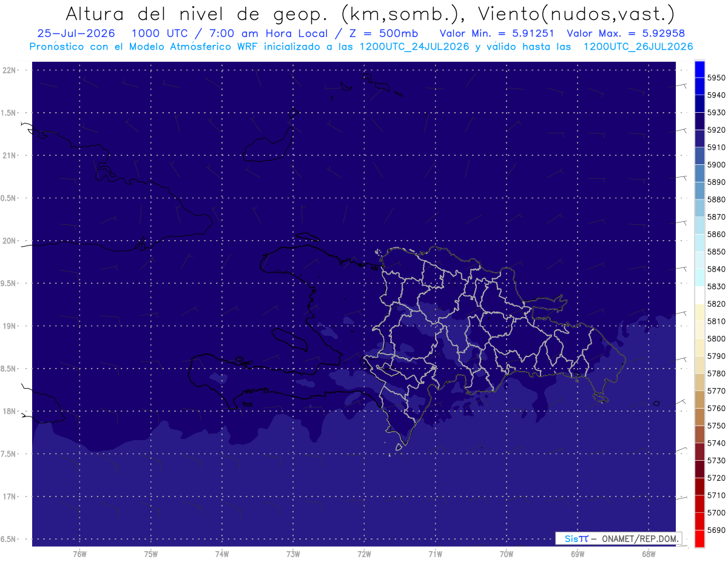This screenshot has width=728, height=562.
Task: Click legend swatch between 5920 and 5930
Action: click(699, 121)
